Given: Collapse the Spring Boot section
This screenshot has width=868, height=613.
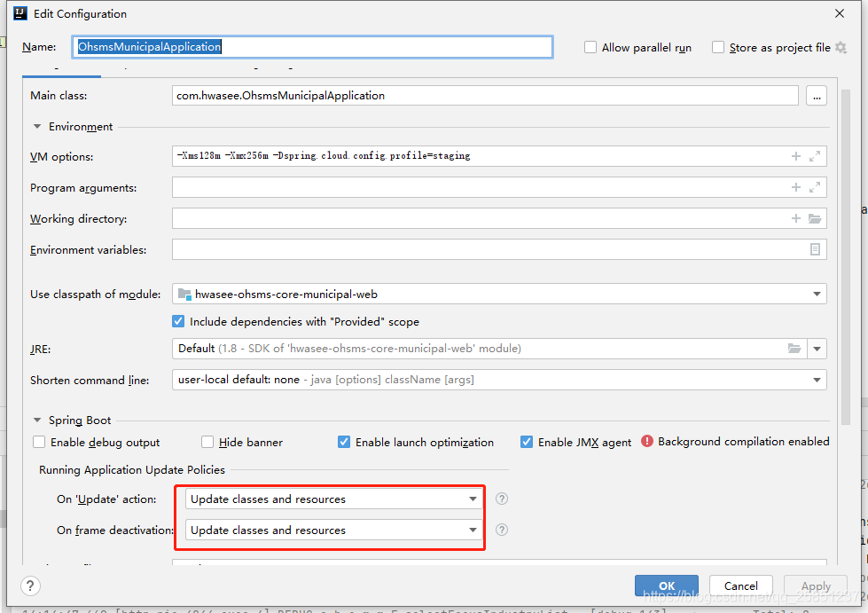Looking at the screenshot, I should point(37,420).
